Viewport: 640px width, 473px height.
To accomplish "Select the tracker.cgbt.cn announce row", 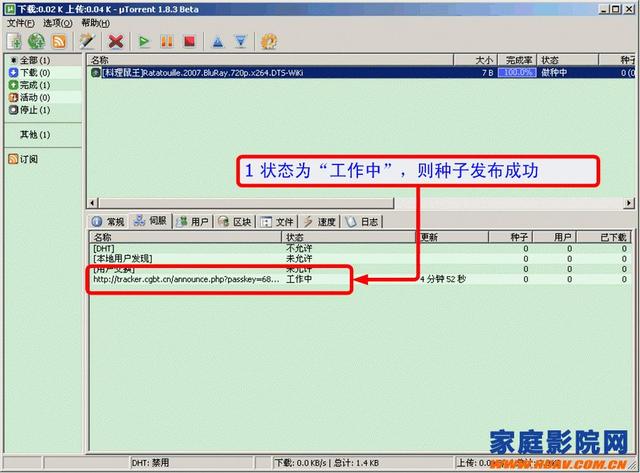I will tap(186, 280).
